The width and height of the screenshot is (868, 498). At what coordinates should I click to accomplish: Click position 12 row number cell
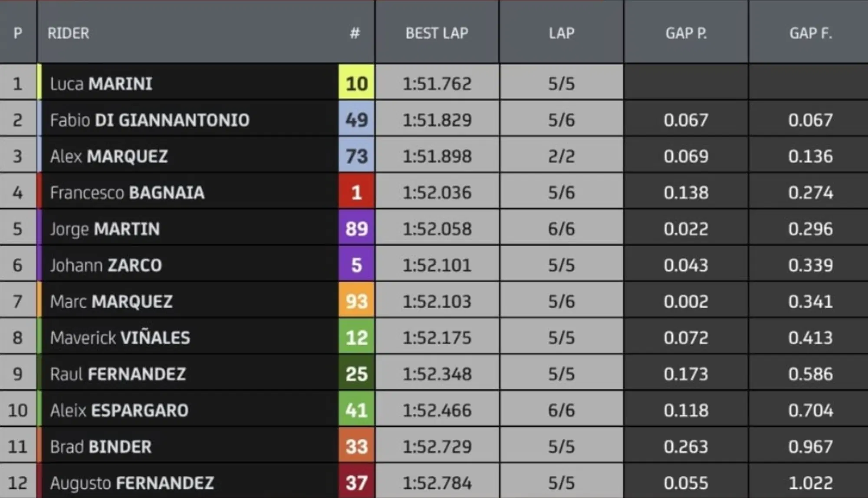coord(18,483)
